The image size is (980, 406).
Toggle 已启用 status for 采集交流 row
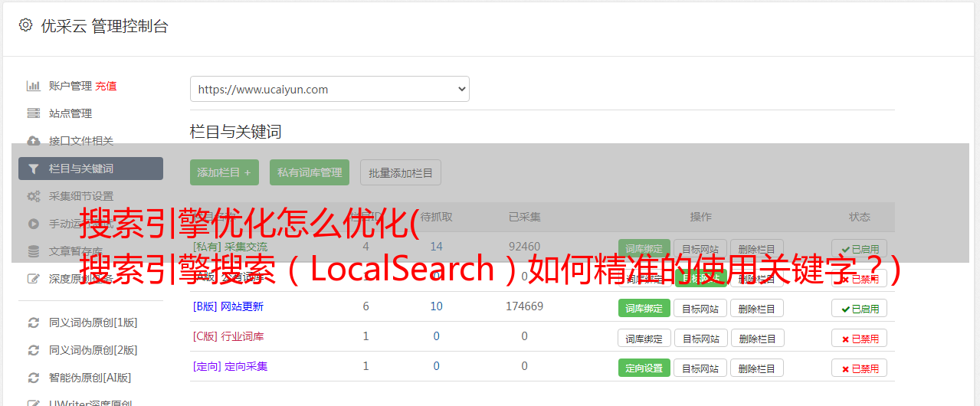click(860, 248)
